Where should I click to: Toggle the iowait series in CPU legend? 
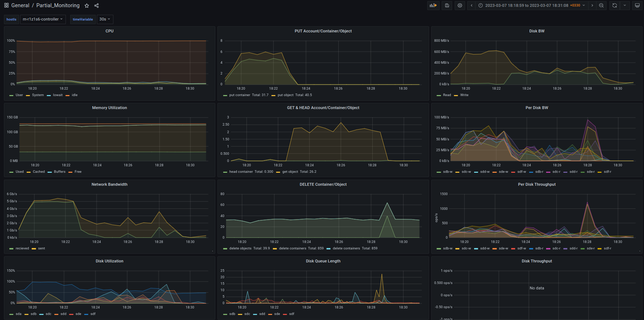click(x=58, y=95)
